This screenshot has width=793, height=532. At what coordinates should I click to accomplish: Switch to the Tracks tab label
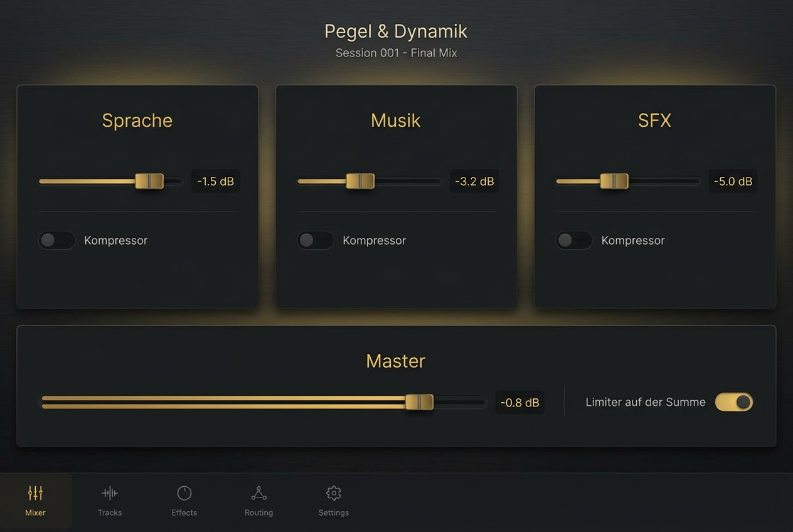[110, 513]
